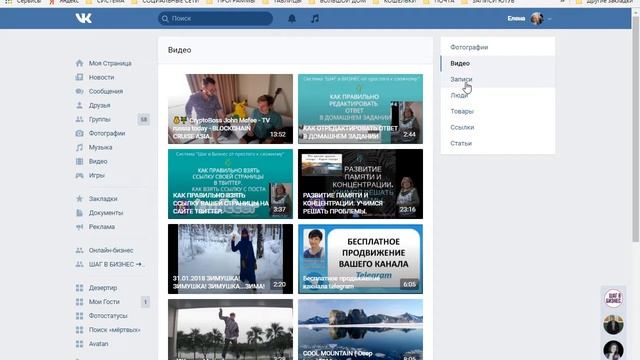Viewport: 640px width, 360px height.
Task: Open the notifications bell icon
Action: tap(291, 18)
